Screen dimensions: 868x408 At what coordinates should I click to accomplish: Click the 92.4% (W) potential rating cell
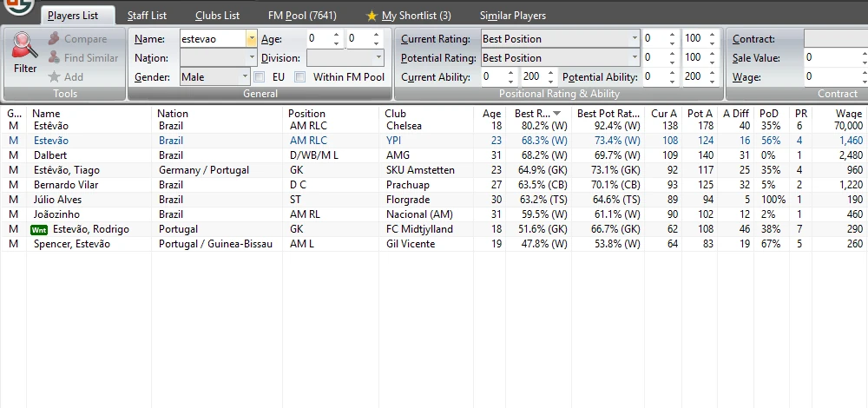tap(616, 126)
